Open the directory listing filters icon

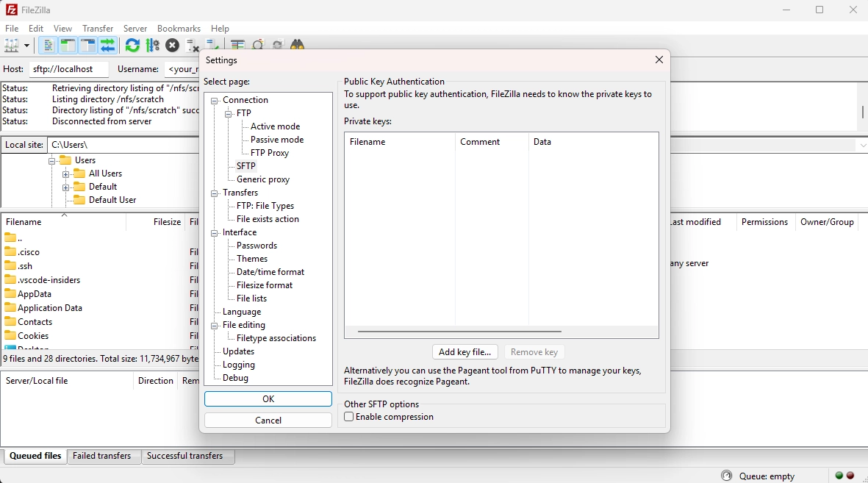coord(238,44)
